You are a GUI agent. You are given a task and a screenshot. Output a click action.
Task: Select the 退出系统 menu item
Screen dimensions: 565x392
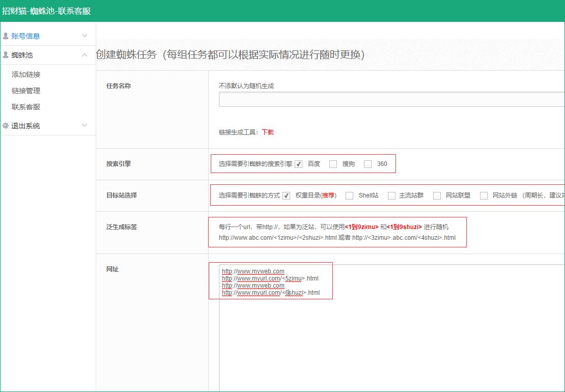click(x=48, y=126)
